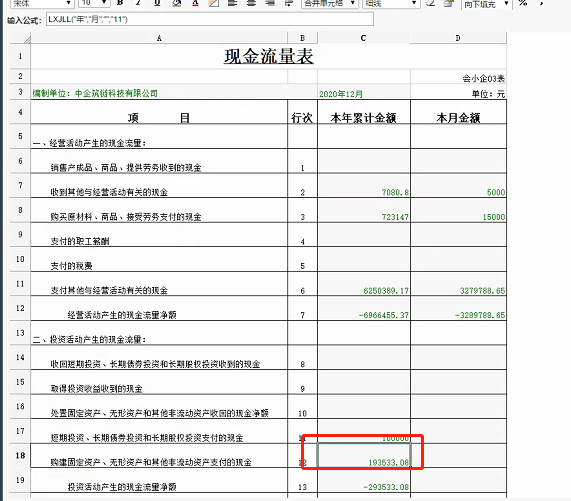
Task: Toggle underline formatting in toolbar
Action: (157, 3)
